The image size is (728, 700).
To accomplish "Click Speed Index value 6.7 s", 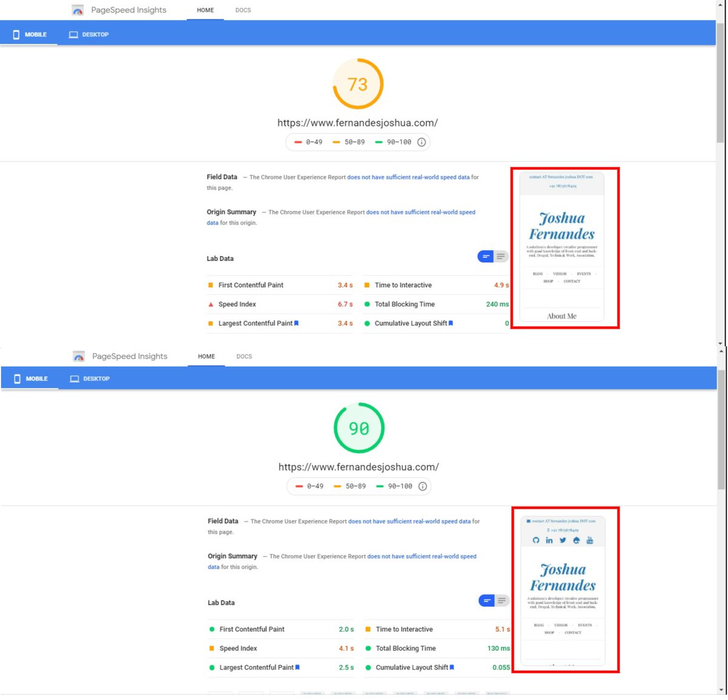I will pyautogui.click(x=345, y=305).
